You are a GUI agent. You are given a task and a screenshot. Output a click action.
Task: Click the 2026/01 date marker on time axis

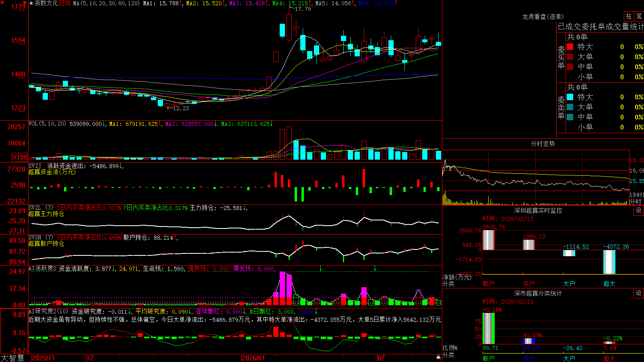(254, 358)
